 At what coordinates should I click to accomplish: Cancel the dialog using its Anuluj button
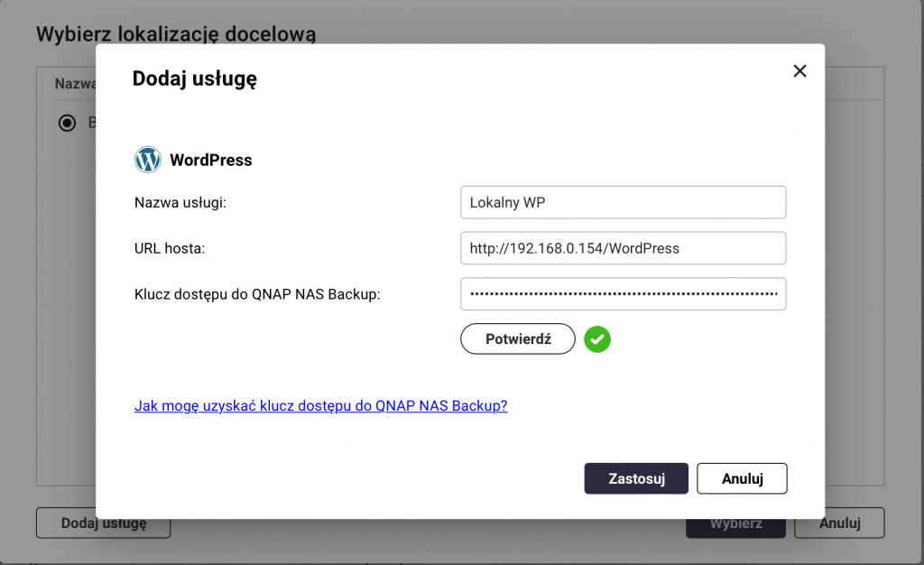[x=742, y=478]
